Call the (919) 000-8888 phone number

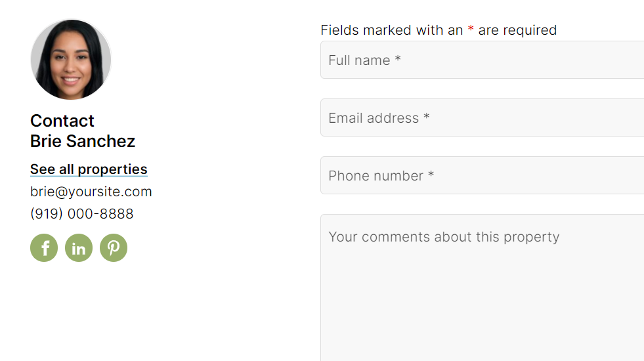[x=82, y=213]
